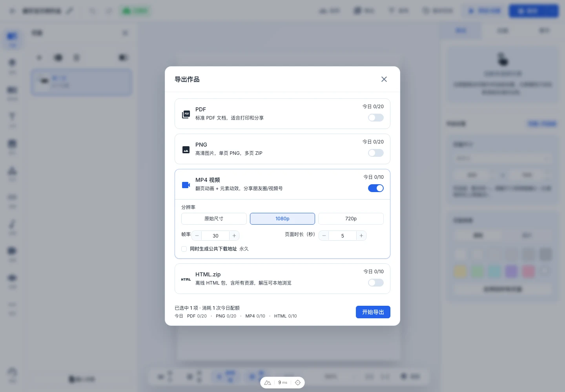This screenshot has width=565, height=392.
Task: Click the page duration input field
Action: click(343, 236)
